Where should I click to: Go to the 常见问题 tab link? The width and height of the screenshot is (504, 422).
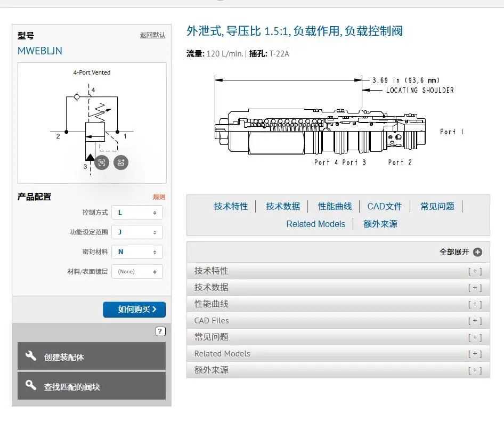[437, 206]
